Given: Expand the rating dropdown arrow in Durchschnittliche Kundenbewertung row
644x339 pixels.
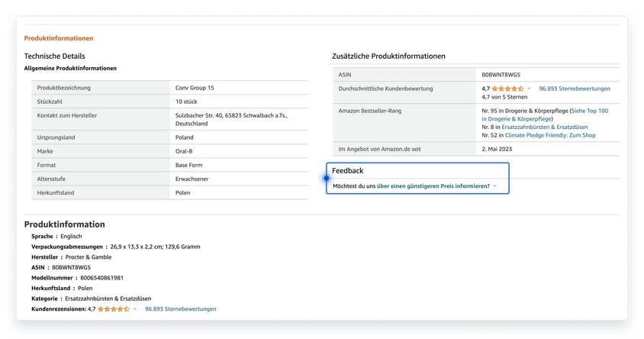Looking at the screenshot, I should [529, 89].
